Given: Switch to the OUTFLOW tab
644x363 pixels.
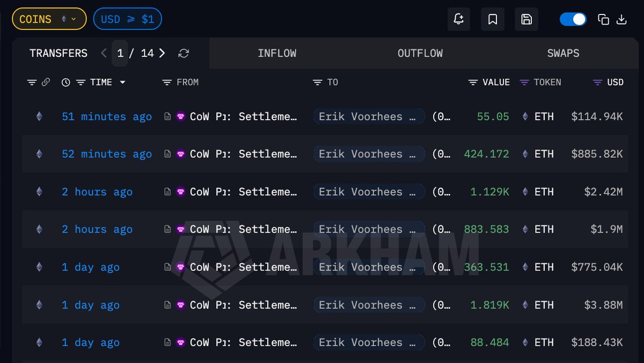Looking at the screenshot, I should [x=420, y=53].
